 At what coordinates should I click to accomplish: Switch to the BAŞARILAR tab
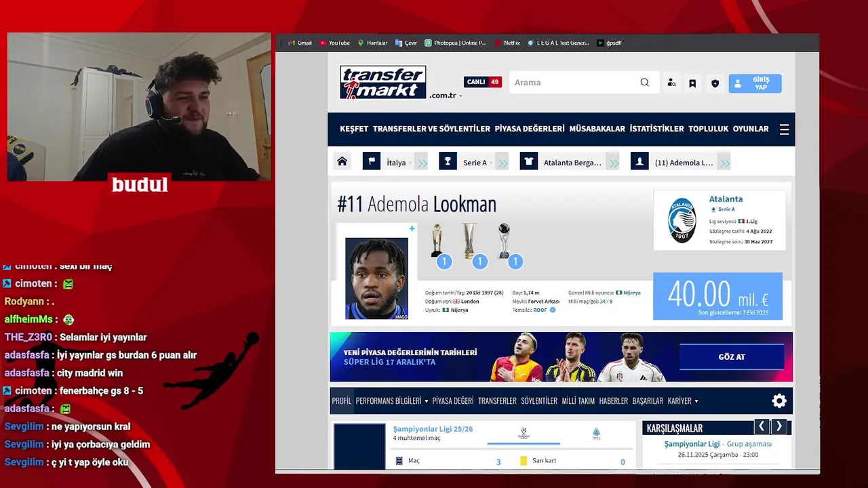[x=648, y=401]
